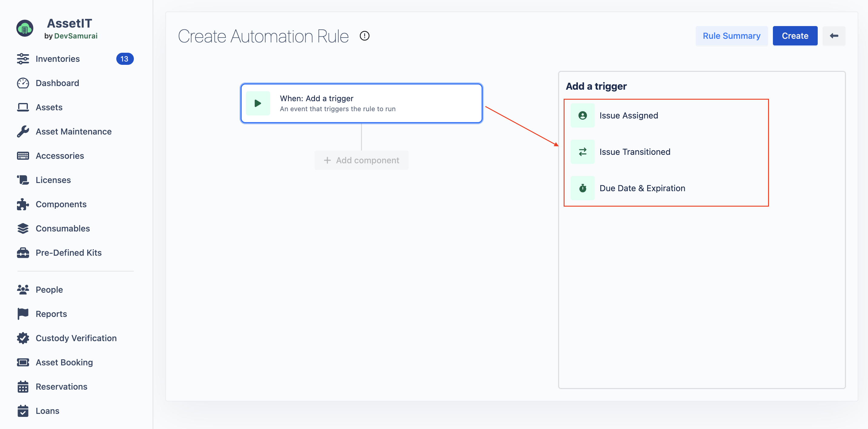Open Pre-Defined Kits

[x=68, y=253]
